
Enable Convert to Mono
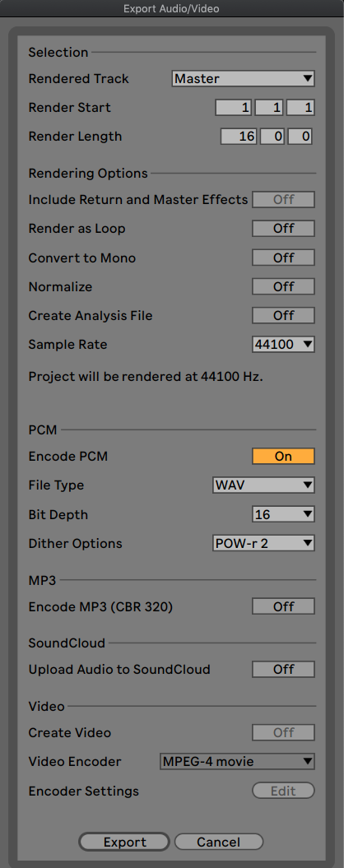click(x=284, y=258)
